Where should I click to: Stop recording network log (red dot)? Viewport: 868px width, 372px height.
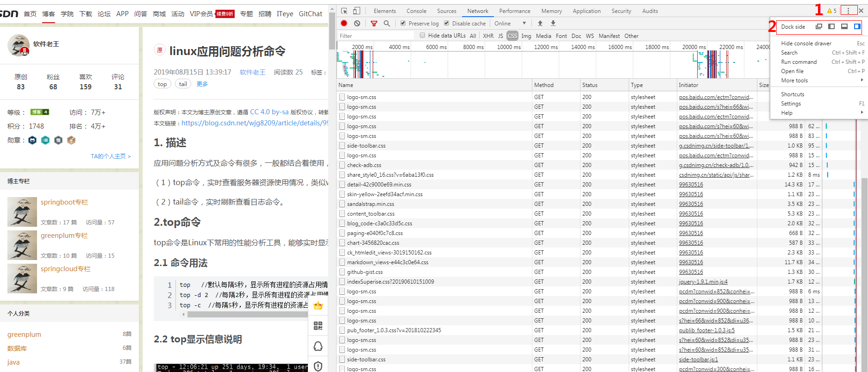344,23
